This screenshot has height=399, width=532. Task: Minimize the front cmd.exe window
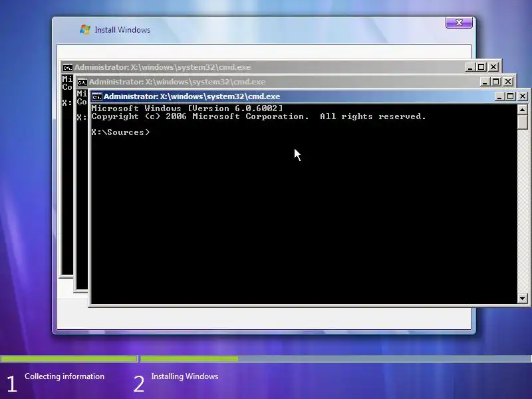(x=499, y=96)
